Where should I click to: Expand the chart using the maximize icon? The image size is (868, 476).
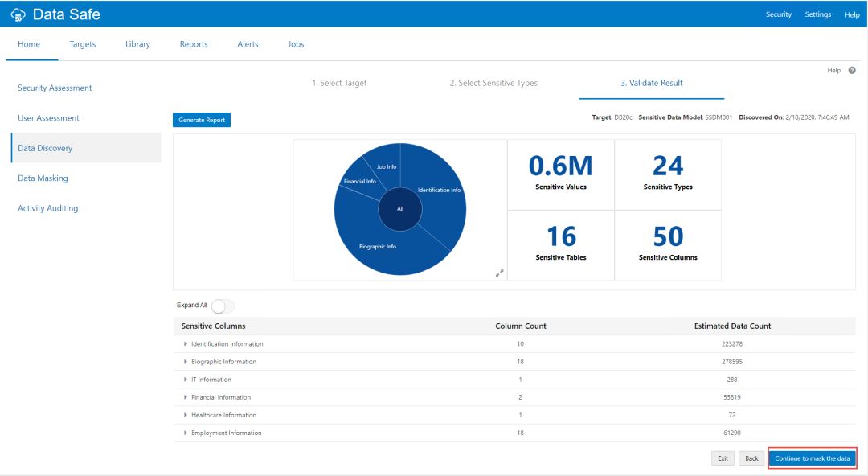[x=500, y=273]
